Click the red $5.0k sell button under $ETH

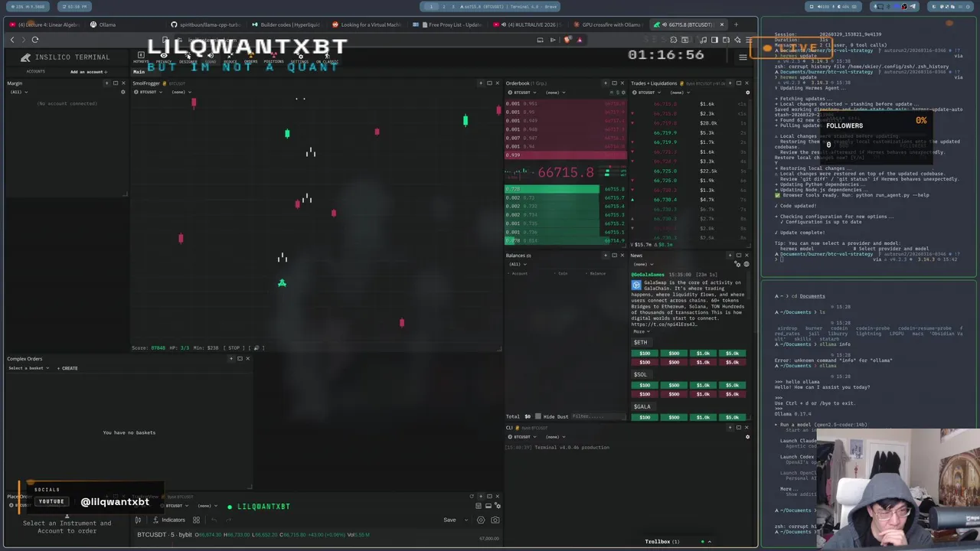click(x=732, y=362)
